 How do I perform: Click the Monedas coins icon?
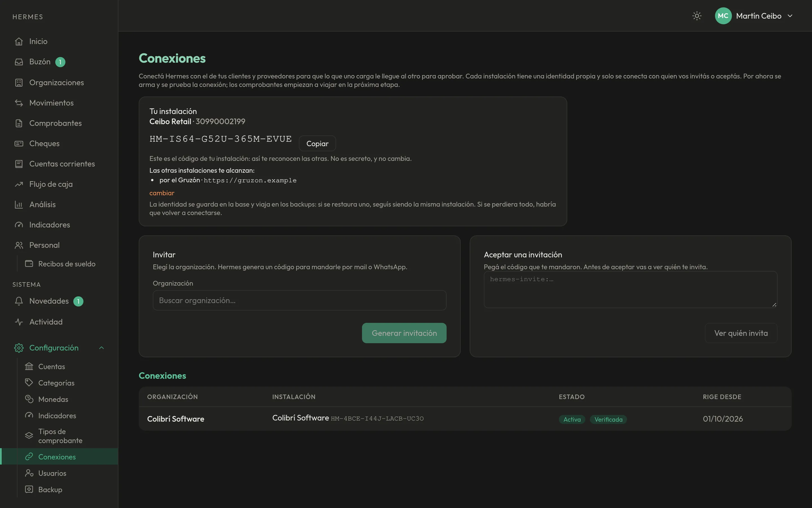29,399
